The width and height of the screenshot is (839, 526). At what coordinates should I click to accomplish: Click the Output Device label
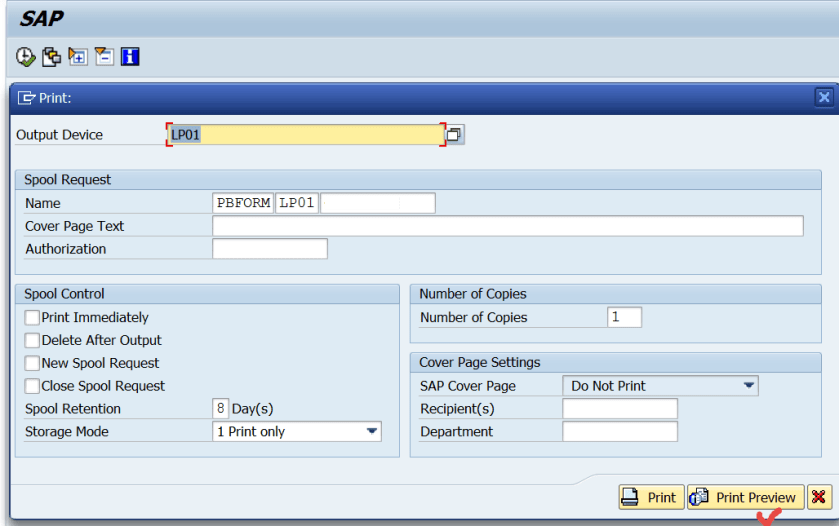click(x=59, y=134)
